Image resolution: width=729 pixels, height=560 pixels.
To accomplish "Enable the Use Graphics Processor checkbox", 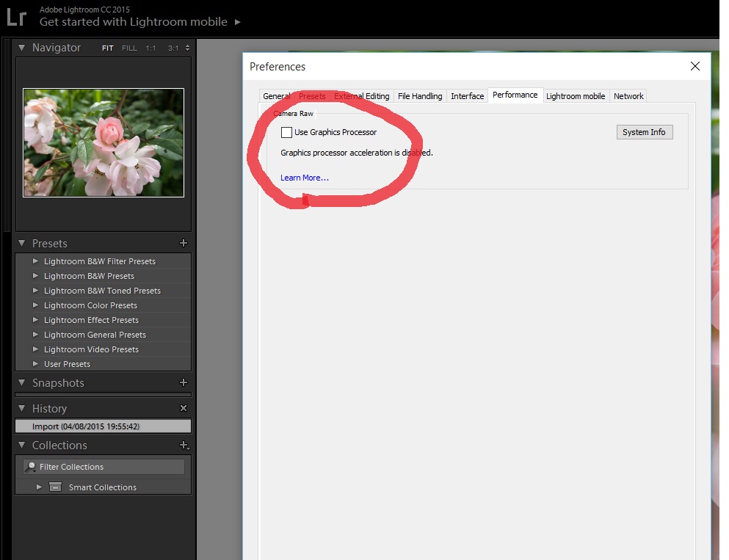I will tap(286, 132).
